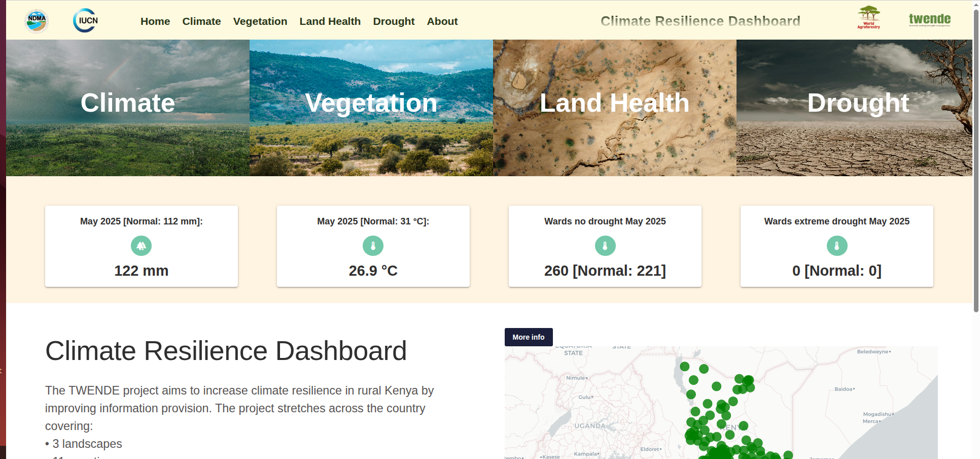This screenshot has width=980, height=459.
Task: Show More info for the map
Action: click(x=529, y=337)
